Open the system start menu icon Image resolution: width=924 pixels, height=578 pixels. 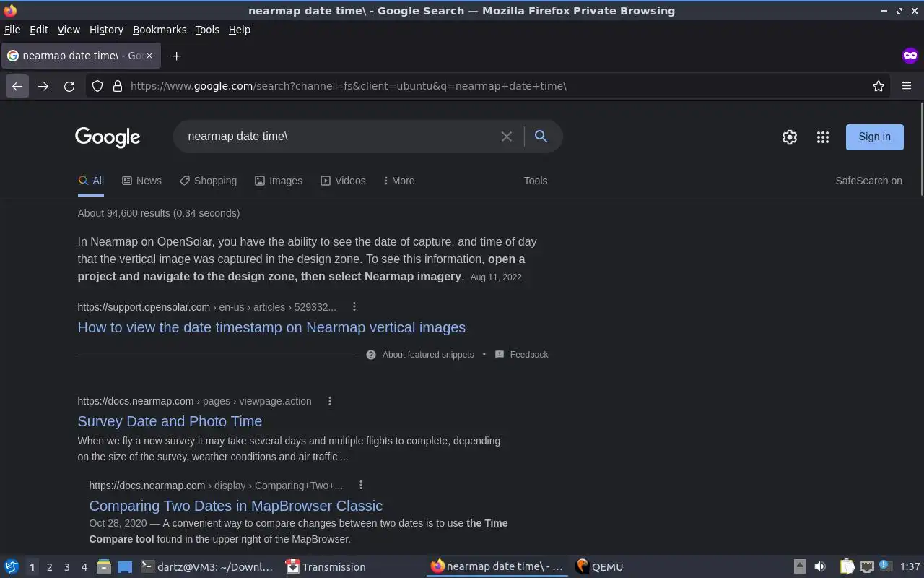coord(12,567)
